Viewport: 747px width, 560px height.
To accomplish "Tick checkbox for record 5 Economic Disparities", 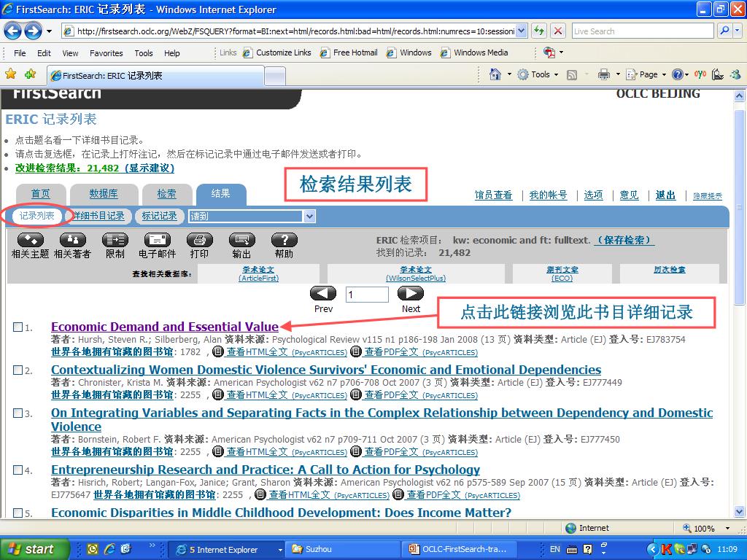I will (18, 513).
